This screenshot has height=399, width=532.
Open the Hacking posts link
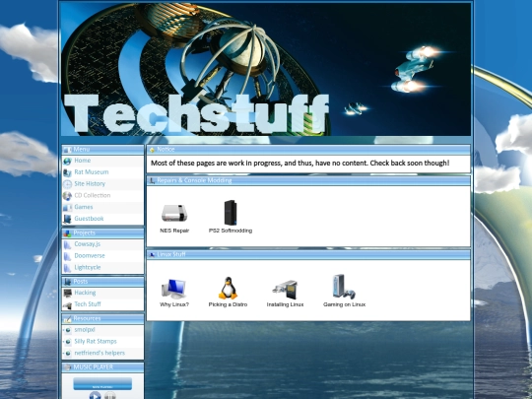(x=85, y=293)
